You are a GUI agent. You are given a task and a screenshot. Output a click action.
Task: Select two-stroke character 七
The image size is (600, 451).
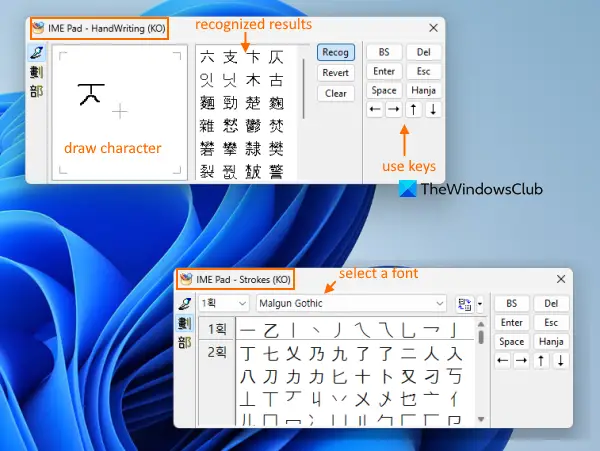(271, 353)
